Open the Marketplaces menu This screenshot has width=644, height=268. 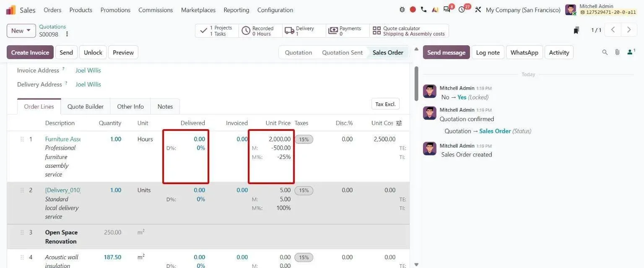point(198,10)
